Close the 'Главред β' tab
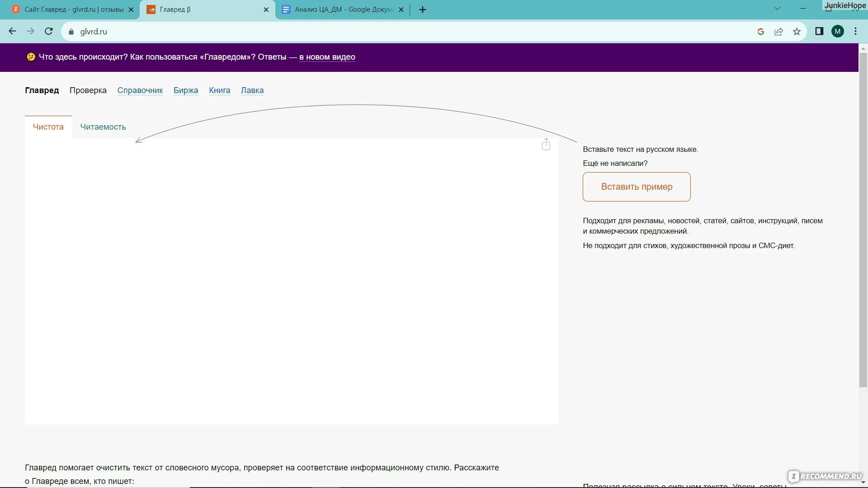The width and height of the screenshot is (868, 488). (x=266, y=9)
